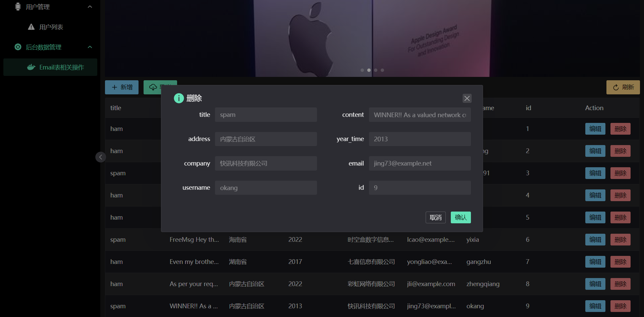Click 编辑 for row id 1
This screenshot has width=644, height=317.
pos(595,129)
